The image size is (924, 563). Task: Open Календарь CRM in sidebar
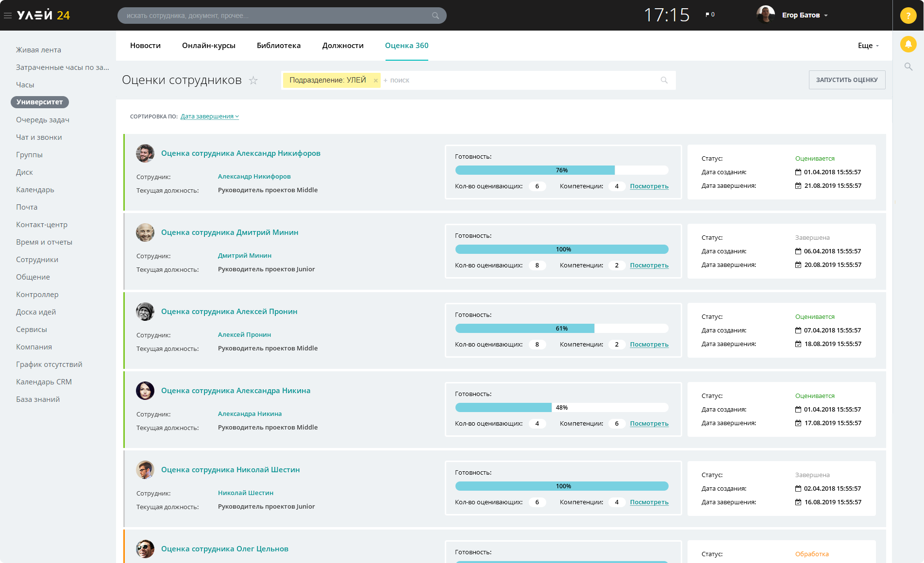[x=44, y=382]
